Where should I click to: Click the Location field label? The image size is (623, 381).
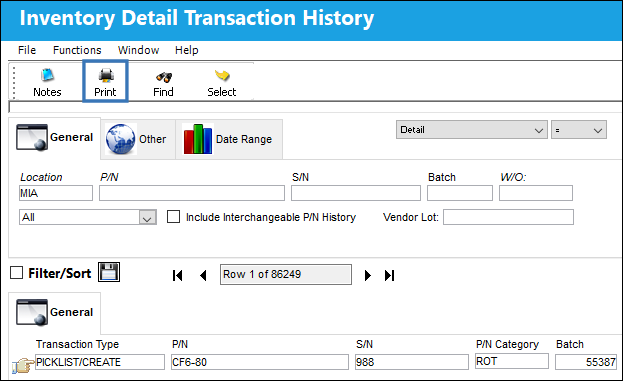point(41,177)
